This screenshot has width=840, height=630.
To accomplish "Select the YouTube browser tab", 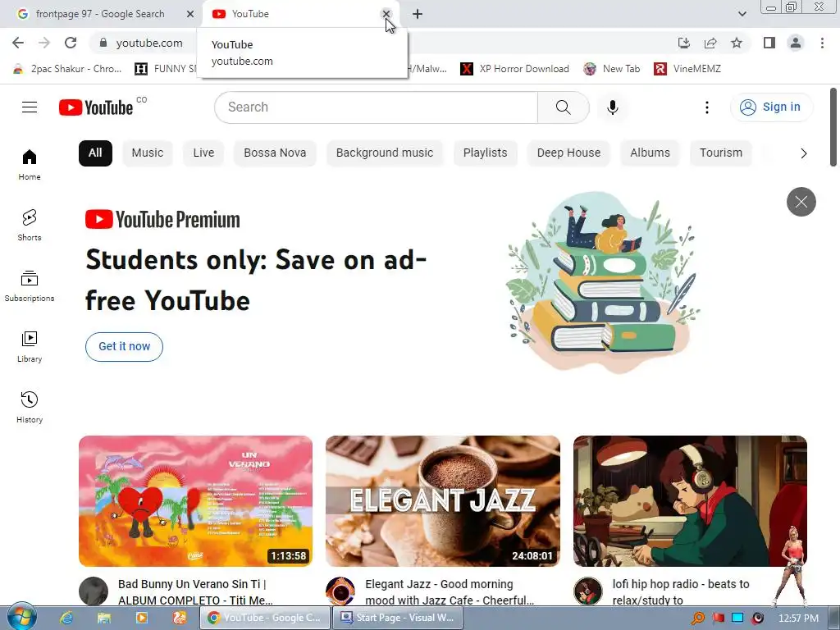I will (294, 14).
